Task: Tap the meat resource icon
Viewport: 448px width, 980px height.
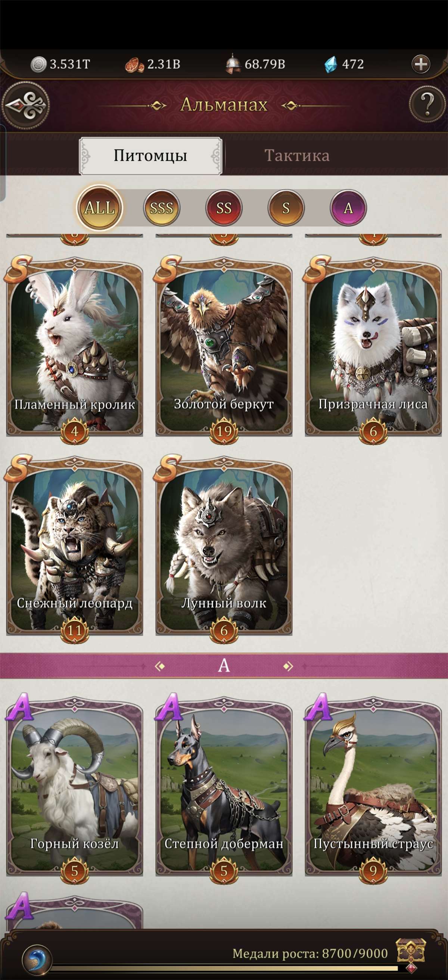Action: coord(135,65)
